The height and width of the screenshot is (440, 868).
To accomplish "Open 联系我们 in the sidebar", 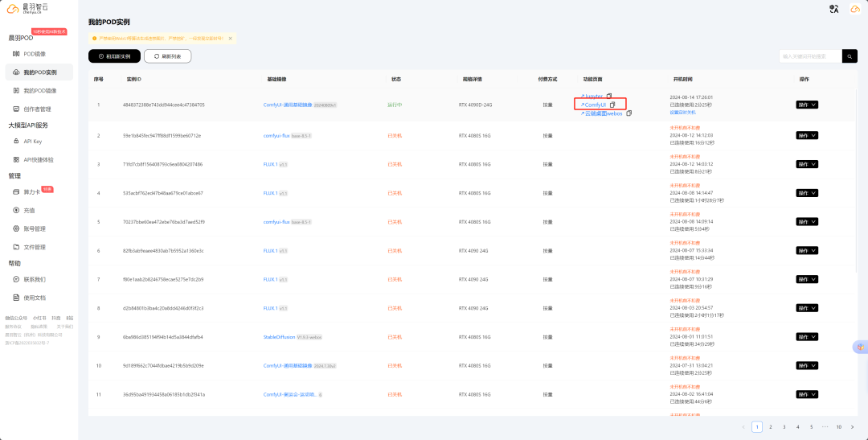I will (x=34, y=279).
